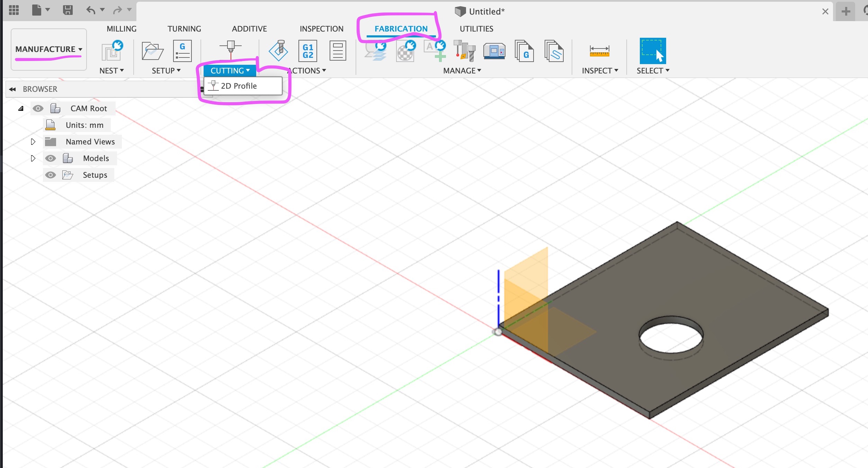868x468 pixels.
Task: Expand the Models node
Action: click(x=33, y=158)
